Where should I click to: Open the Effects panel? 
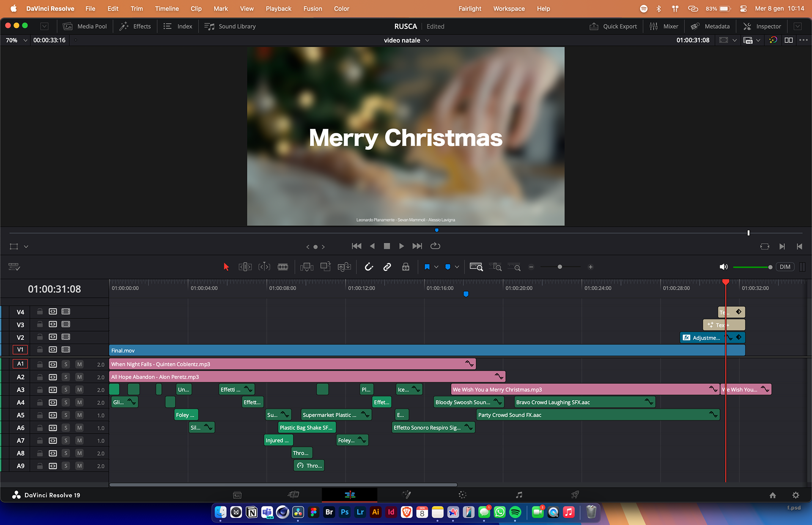click(x=135, y=26)
